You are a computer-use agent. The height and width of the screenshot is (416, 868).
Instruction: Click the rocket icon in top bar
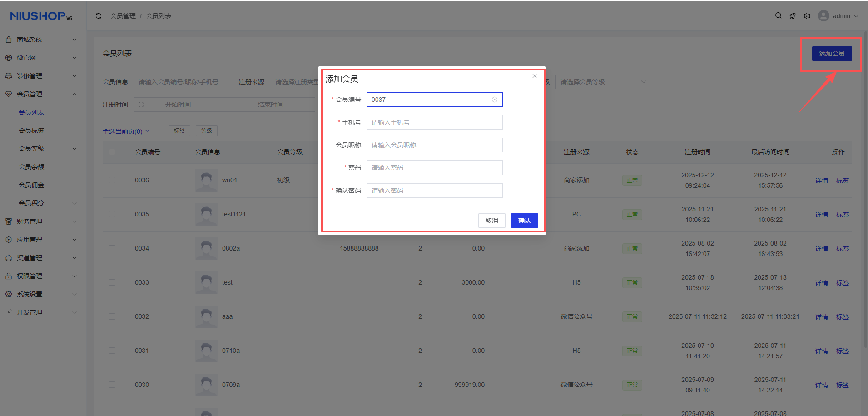click(793, 16)
